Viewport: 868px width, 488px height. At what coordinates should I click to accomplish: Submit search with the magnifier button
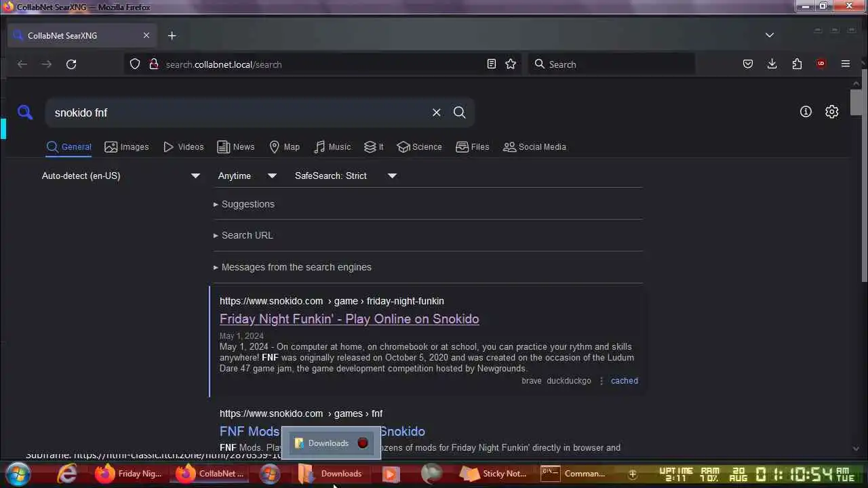point(460,113)
